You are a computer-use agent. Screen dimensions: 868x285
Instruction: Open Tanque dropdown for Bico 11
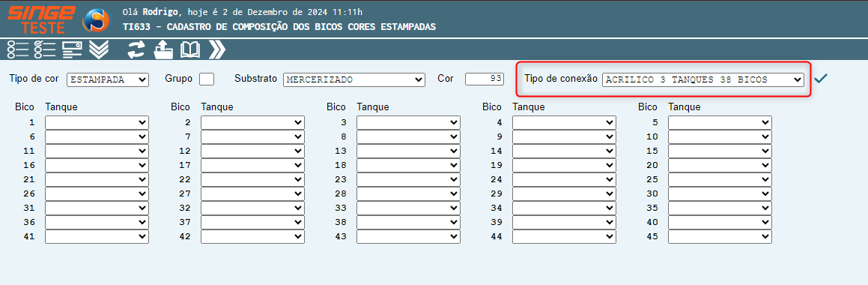click(97, 151)
